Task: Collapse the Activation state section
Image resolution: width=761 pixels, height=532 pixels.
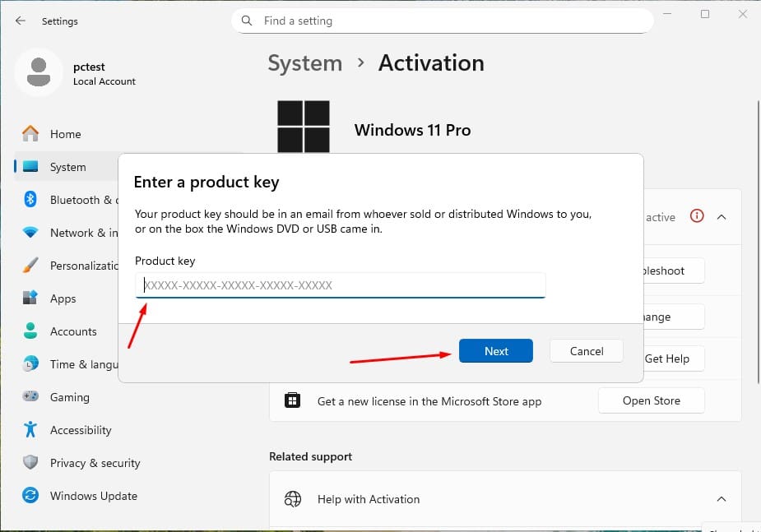Action: click(722, 217)
